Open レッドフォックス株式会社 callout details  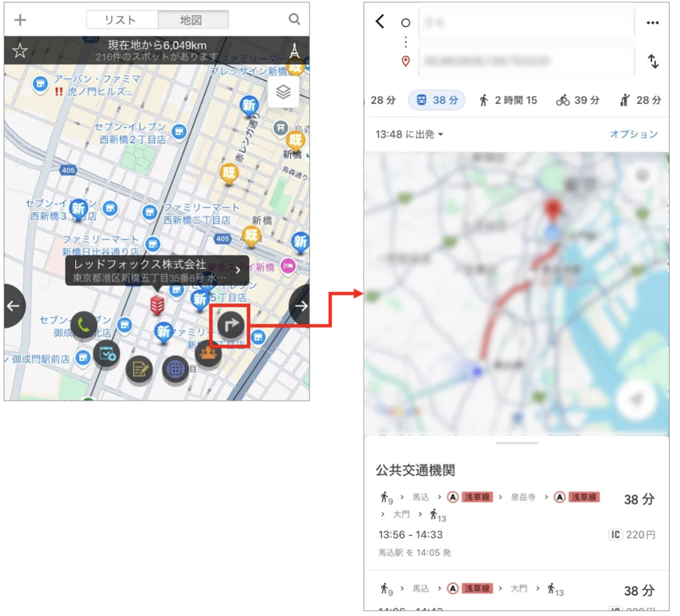tap(157, 270)
